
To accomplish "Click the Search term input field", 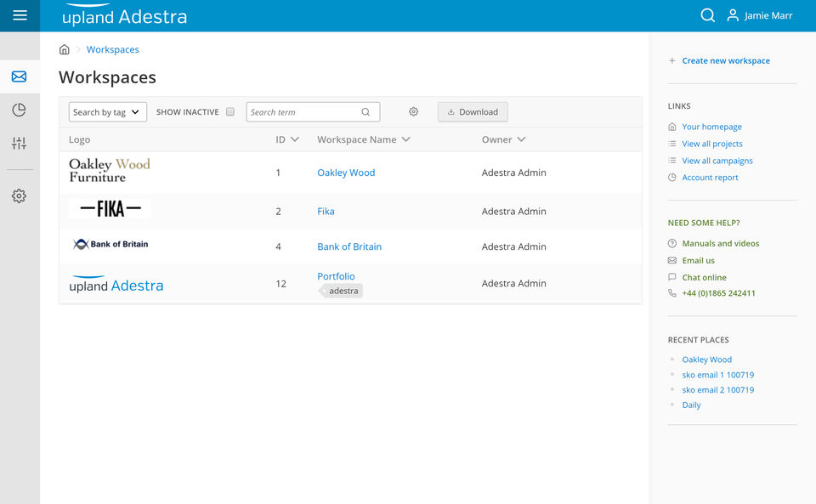I will [x=303, y=112].
